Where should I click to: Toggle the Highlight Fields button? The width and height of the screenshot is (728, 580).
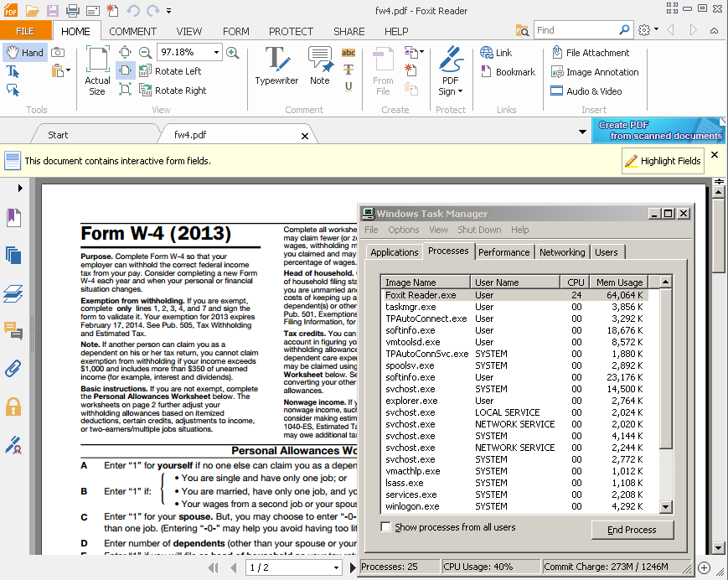663,161
